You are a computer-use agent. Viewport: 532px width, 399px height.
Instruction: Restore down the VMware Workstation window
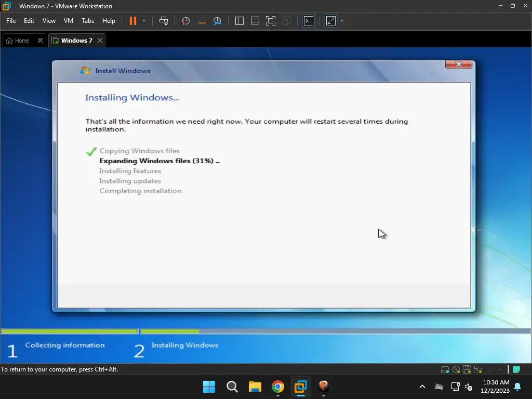(x=513, y=6)
